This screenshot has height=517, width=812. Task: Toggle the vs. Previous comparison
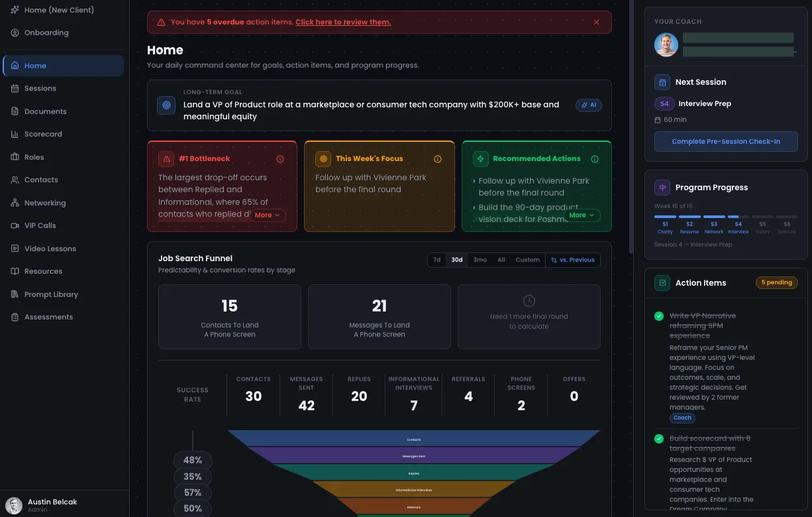tap(573, 260)
